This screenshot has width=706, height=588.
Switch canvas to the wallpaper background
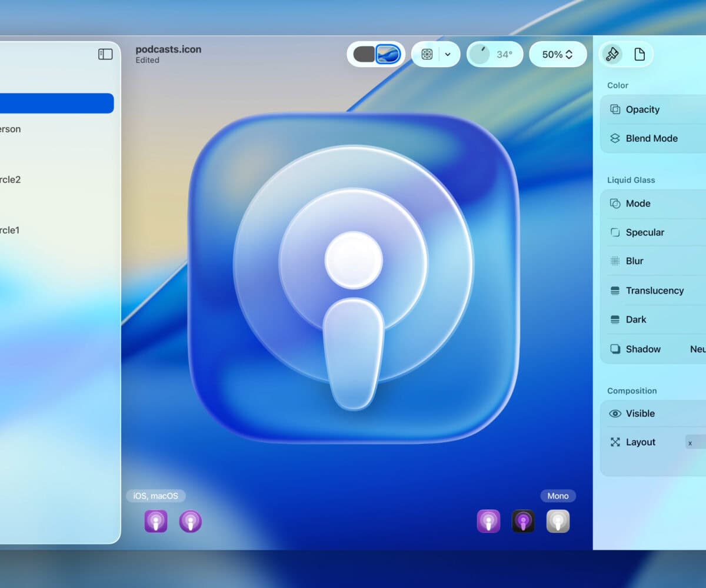(x=388, y=54)
